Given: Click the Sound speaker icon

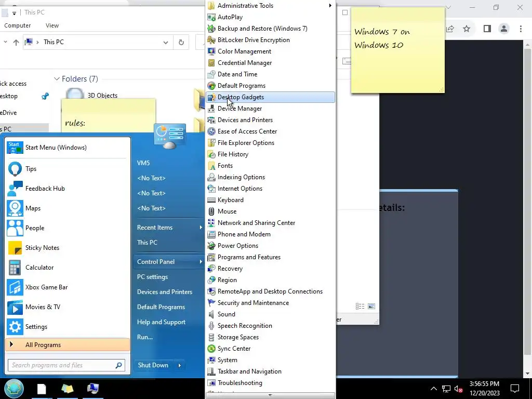Looking at the screenshot, I should (211, 314).
